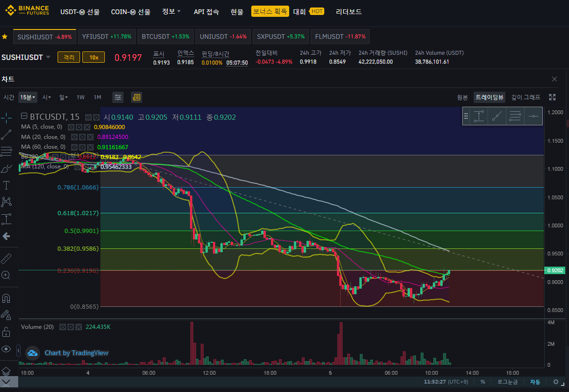569x392 pixels.
Task: Select the Fibonacci retracement tool in left sidebar
Action: coord(6,152)
